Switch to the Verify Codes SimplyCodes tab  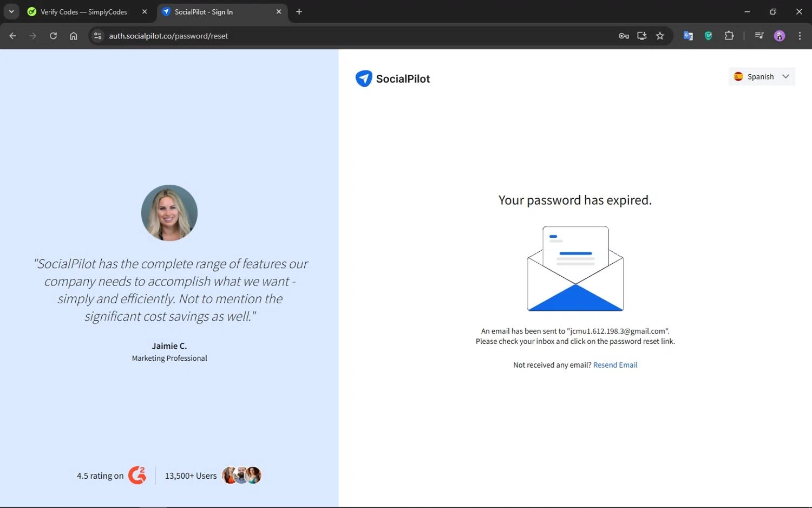point(84,12)
